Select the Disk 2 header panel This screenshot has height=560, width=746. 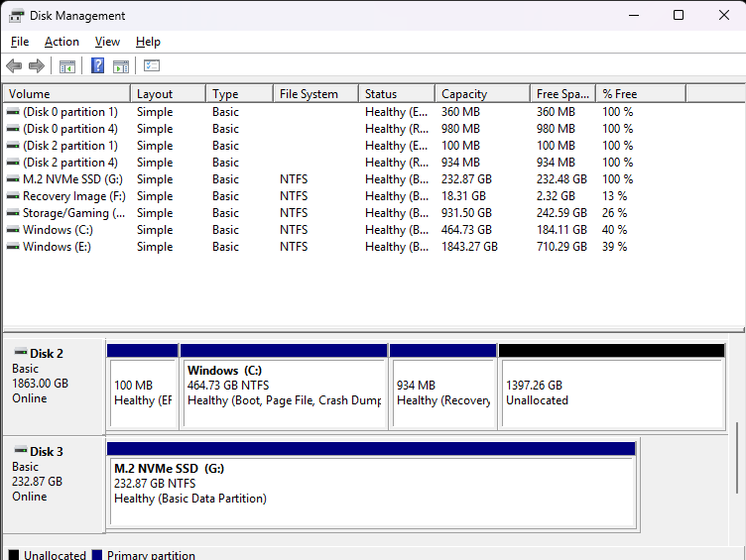(54, 386)
